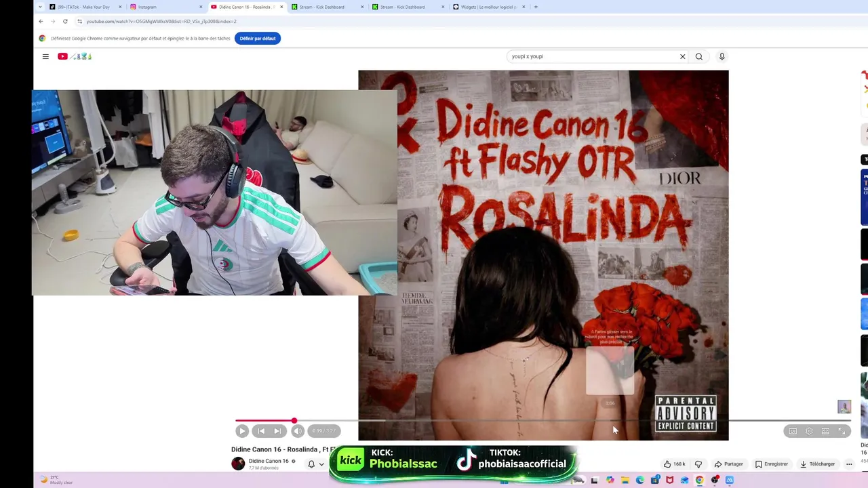The image size is (868, 488).
Task: Click the Partager share button
Action: 728,464
